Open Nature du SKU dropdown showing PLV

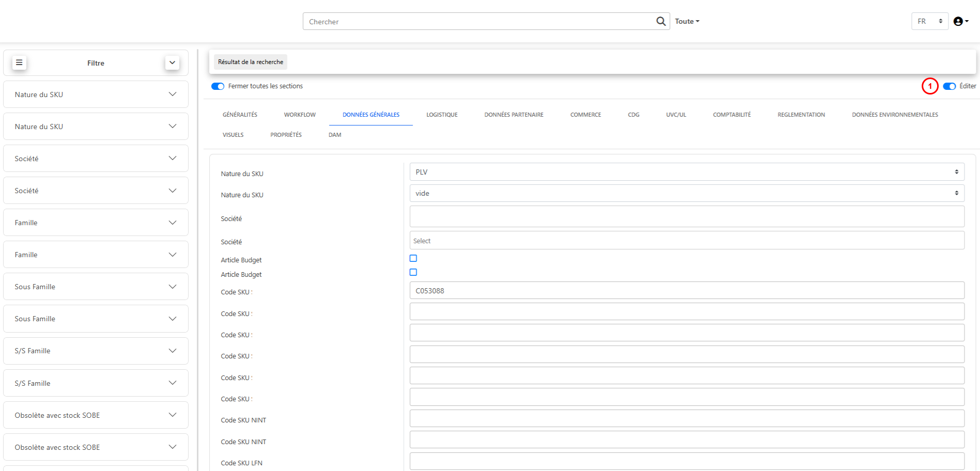click(x=687, y=172)
